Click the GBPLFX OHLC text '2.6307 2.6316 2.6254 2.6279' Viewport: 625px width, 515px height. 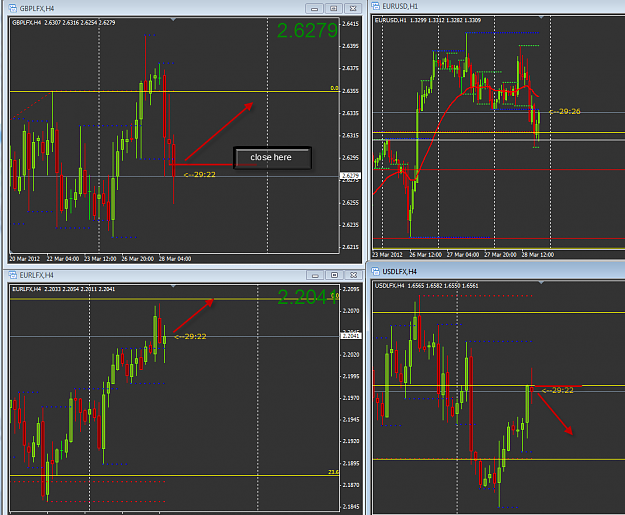(x=79, y=23)
